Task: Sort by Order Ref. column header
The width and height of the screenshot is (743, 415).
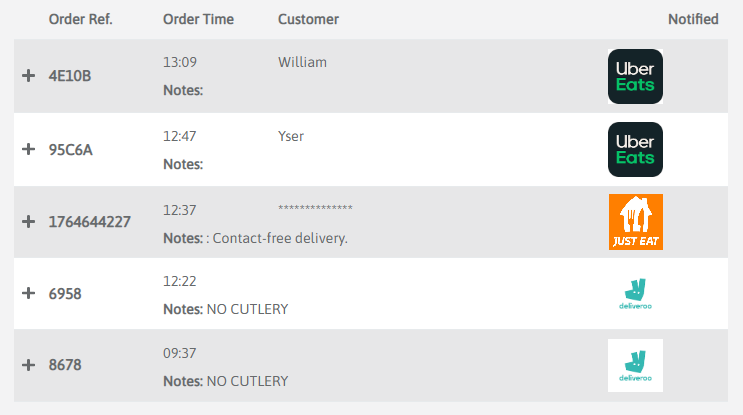Action: coord(80,19)
